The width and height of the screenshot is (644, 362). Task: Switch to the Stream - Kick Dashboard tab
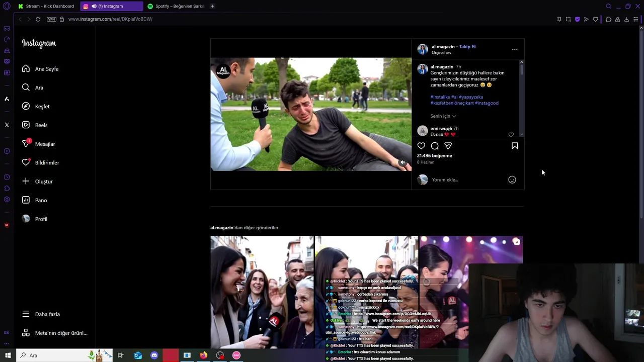pos(46,6)
